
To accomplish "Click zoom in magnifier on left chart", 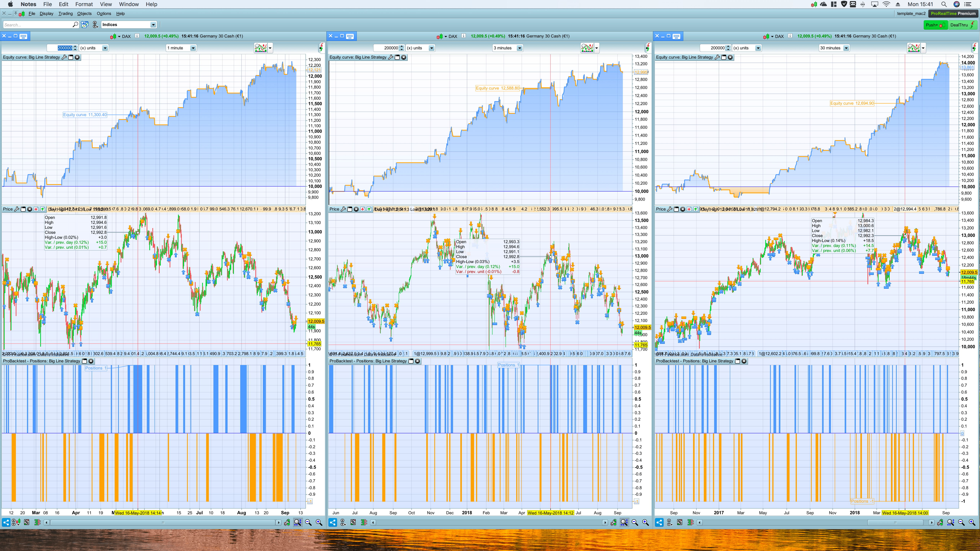I will 319,522.
